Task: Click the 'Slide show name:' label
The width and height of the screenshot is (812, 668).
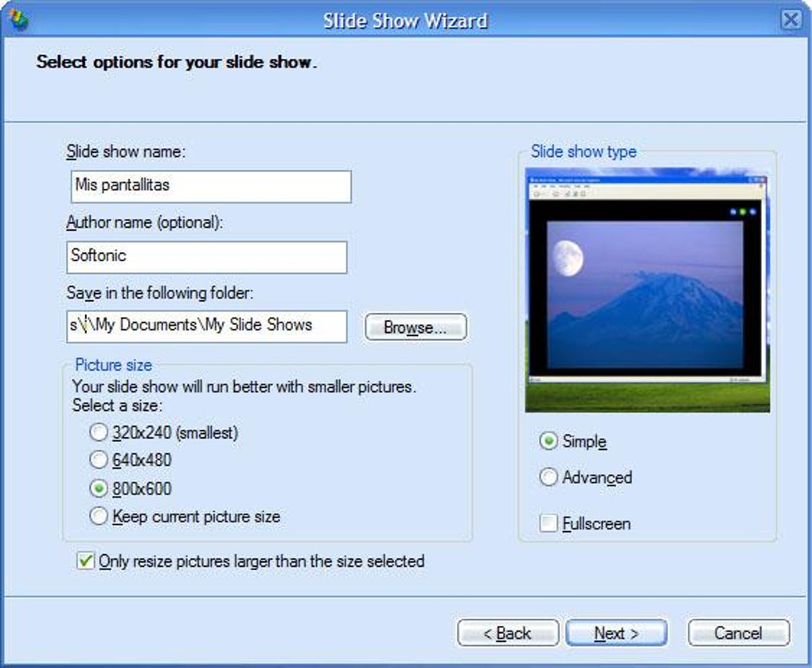Action: [x=126, y=152]
